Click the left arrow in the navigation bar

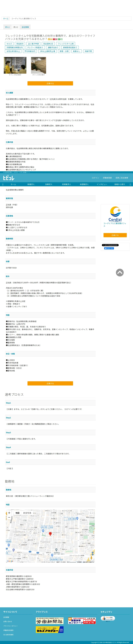[3, 185]
